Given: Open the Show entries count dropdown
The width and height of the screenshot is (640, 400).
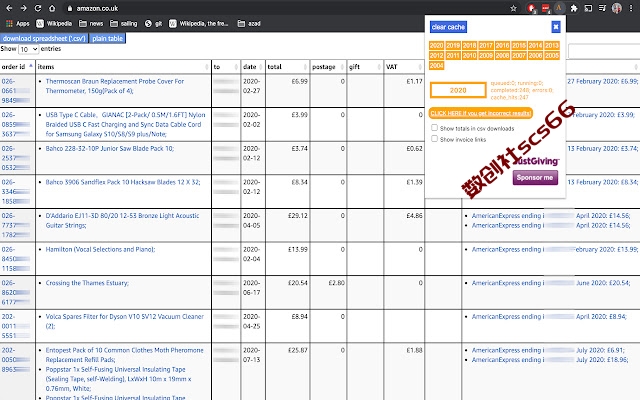Looking at the screenshot, I should pyautogui.click(x=29, y=49).
